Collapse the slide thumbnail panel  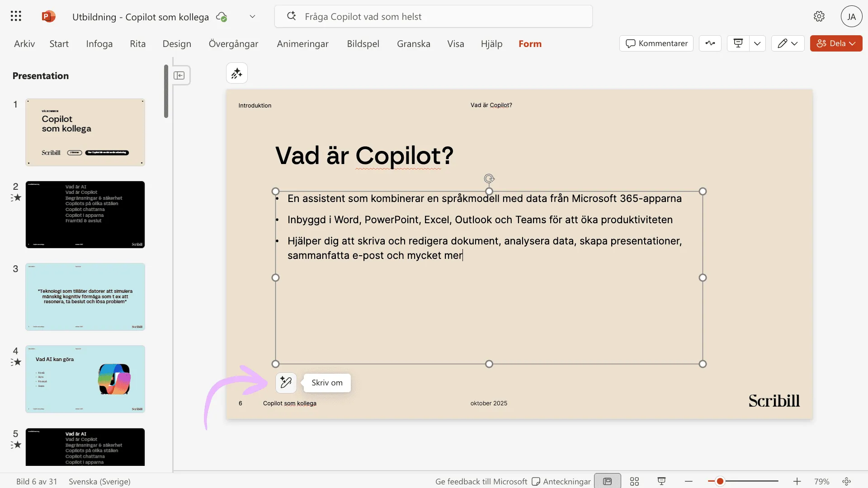click(179, 75)
